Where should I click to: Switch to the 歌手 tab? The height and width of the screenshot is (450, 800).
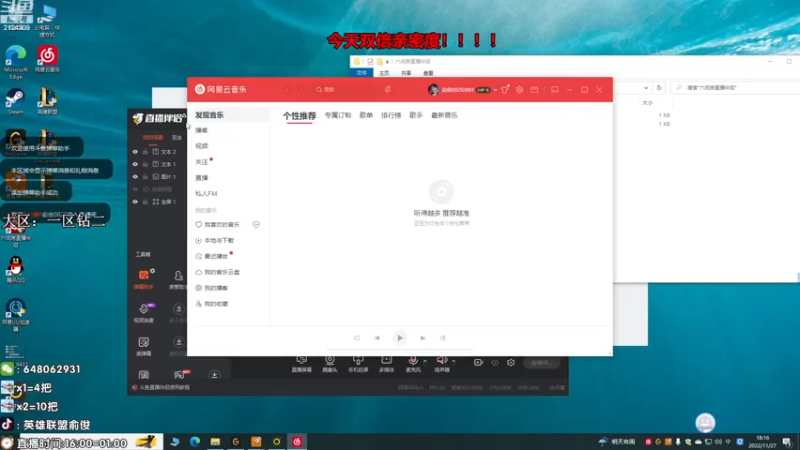416,115
